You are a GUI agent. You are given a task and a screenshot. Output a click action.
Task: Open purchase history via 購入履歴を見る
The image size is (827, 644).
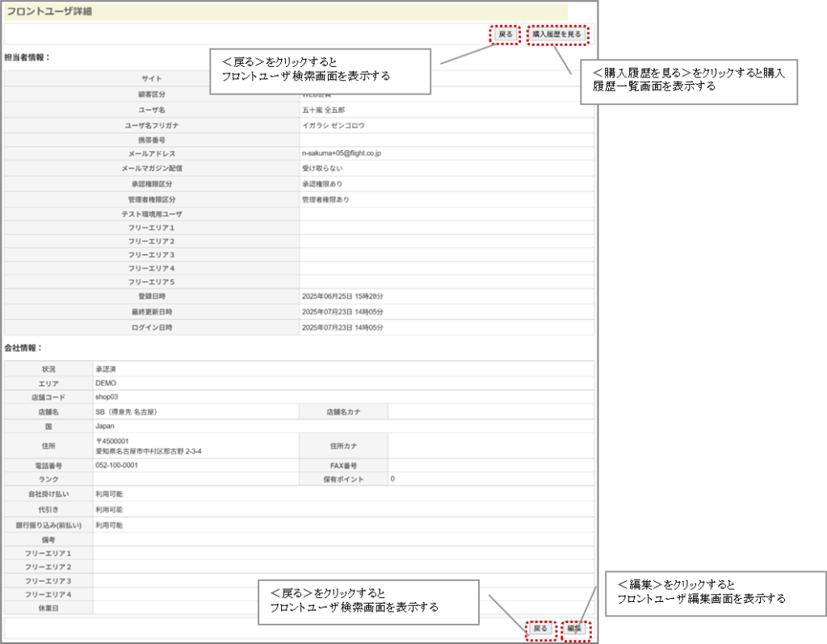[556, 35]
